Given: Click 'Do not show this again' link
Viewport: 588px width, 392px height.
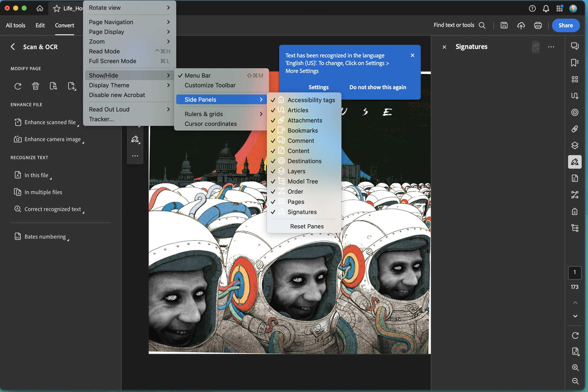Looking at the screenshot, I should click(x=377, y=87).
